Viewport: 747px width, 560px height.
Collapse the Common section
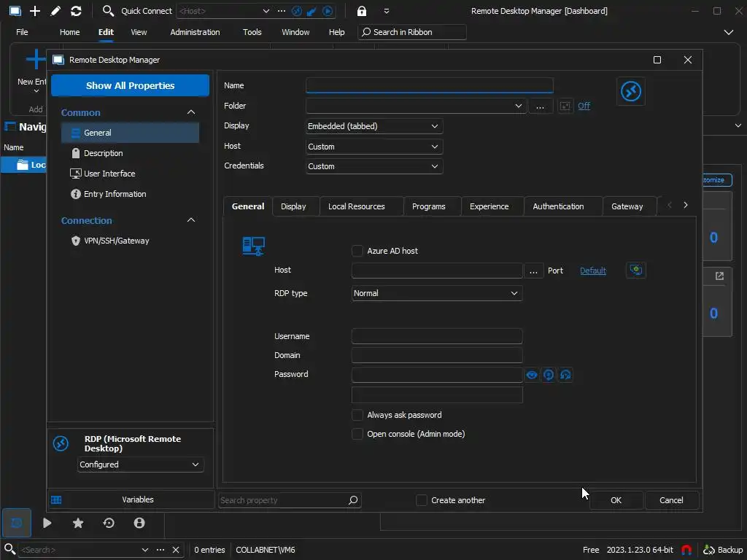(x=191, y=112)
